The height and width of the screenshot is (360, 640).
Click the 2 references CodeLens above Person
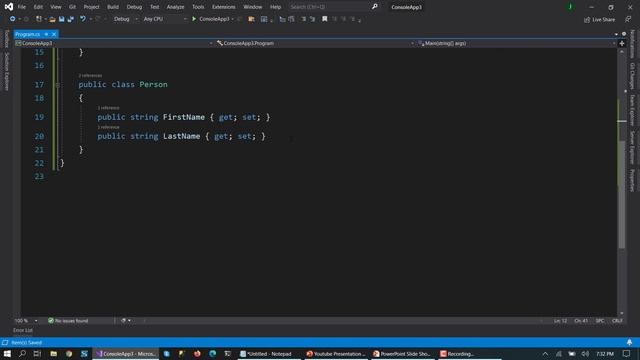[90, 76]
